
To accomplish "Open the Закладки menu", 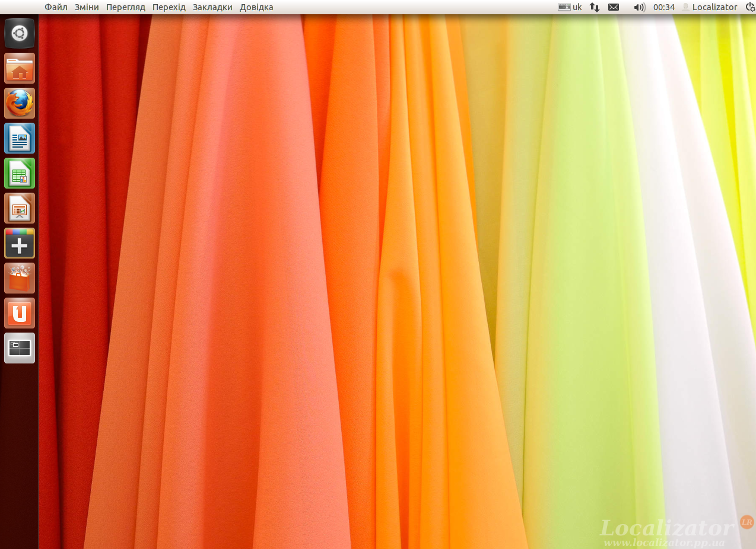I will click(212, 7).
